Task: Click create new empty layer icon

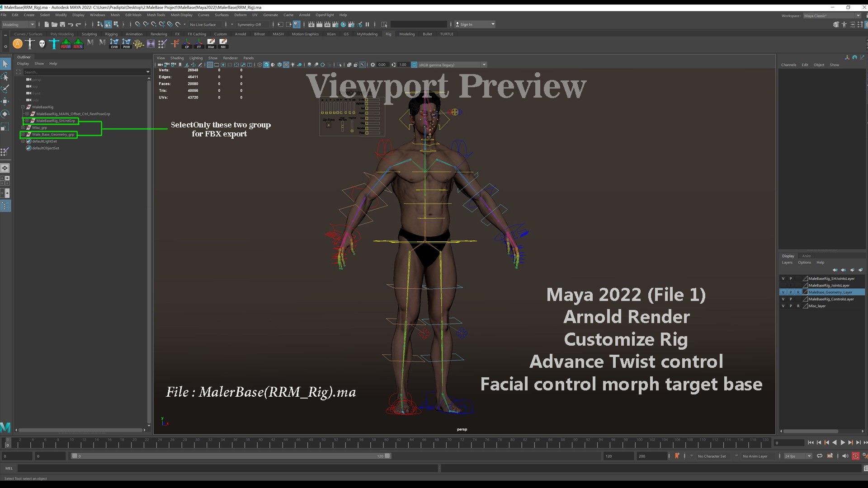Action: pyautogui.click(x=852, y=270)
